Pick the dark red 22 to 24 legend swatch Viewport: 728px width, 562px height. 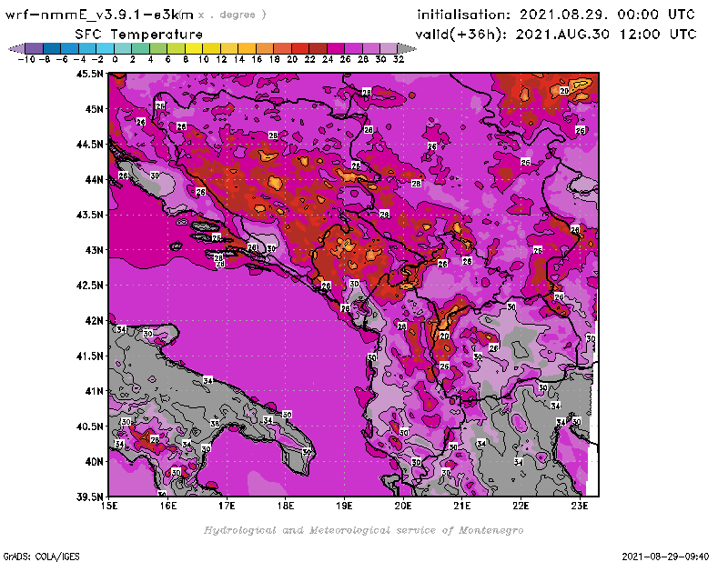tap(318, 49)
